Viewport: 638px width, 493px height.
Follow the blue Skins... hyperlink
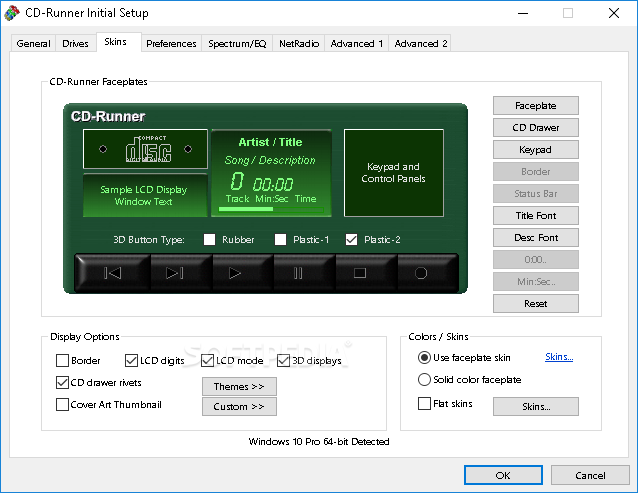[559, 357]
